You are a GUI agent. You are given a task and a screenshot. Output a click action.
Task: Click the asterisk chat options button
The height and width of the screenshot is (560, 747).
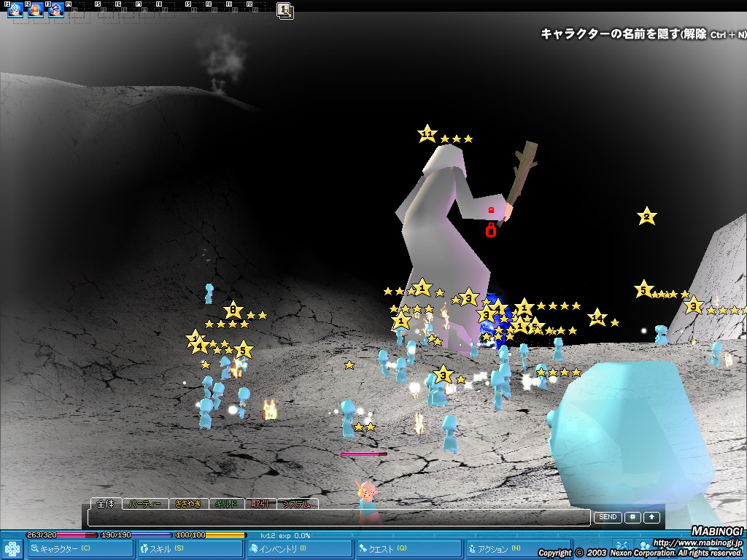coord(632,517)
